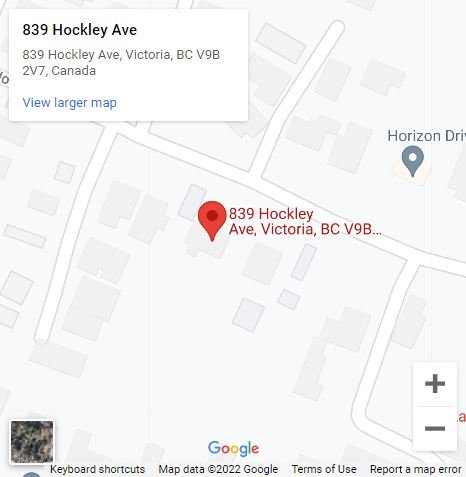Click the dead-end road tip beside the info card
Image resolution: width=466 pixels, height=477 pixels.
337,27
